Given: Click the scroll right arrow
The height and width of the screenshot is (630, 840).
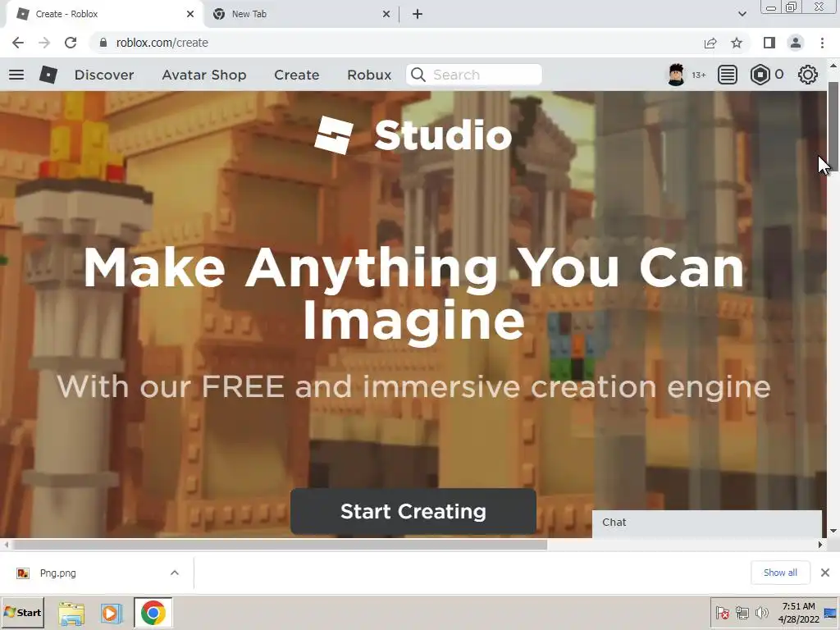Looking at the screenshot, I should (x=820, y=545).
